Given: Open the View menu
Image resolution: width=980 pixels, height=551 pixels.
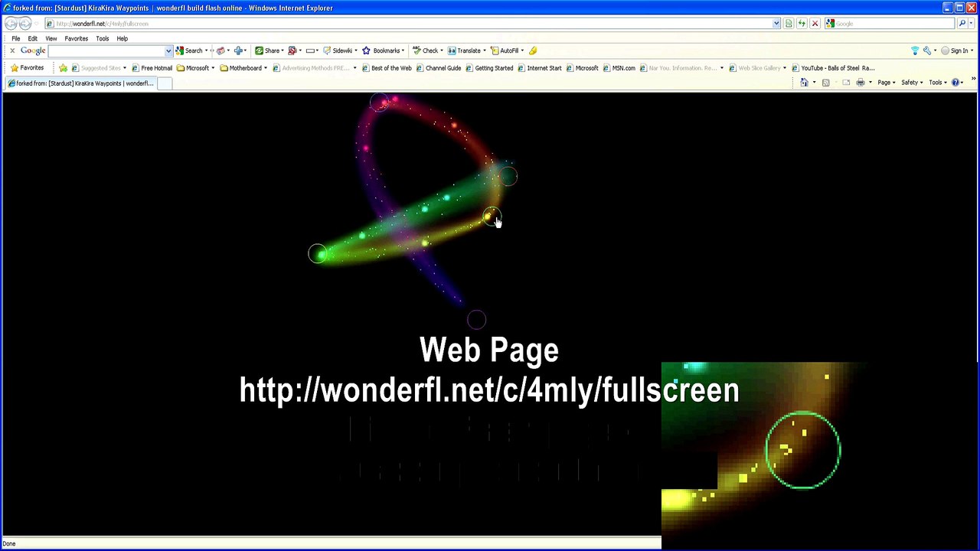Looking at the screenshot, I should (51, 38).
